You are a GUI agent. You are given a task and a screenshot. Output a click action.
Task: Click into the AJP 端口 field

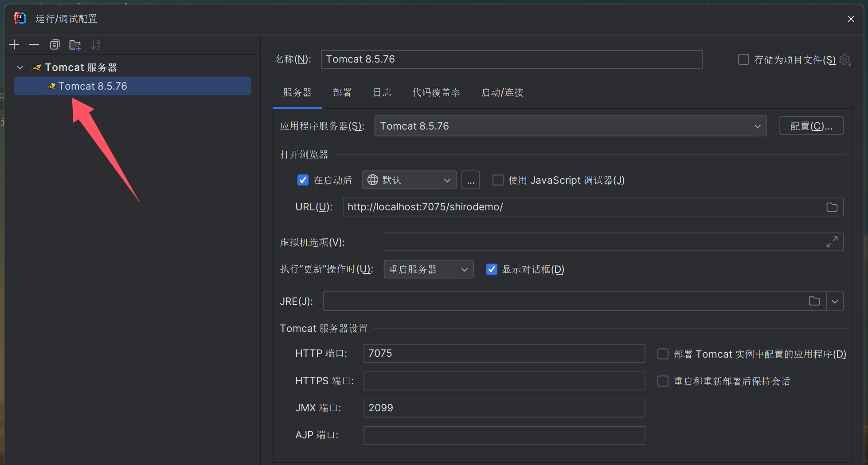pos(504,435)
